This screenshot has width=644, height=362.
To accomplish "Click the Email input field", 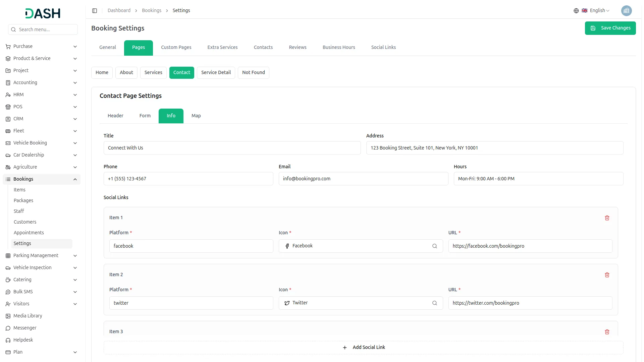I will [x=363, y=179].
